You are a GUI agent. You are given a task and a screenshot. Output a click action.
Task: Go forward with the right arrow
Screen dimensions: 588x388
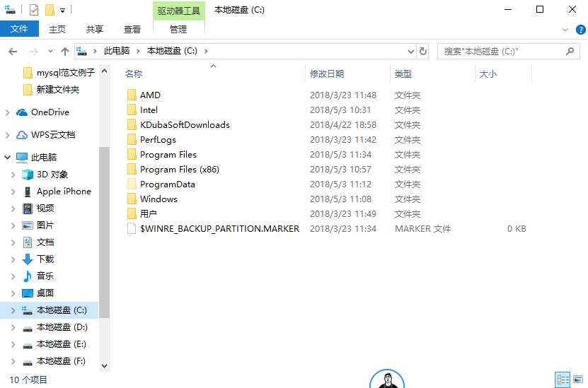34,52
